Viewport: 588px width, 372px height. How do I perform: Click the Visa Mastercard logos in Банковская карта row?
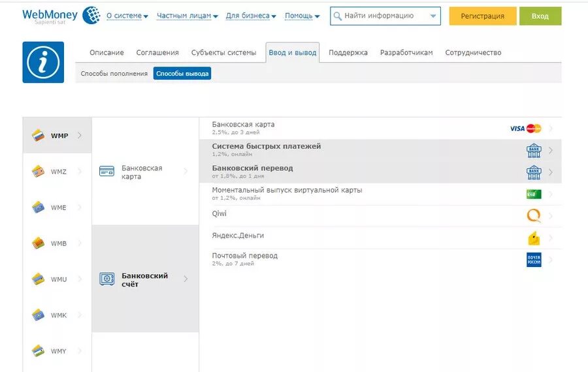click(526, 129)
